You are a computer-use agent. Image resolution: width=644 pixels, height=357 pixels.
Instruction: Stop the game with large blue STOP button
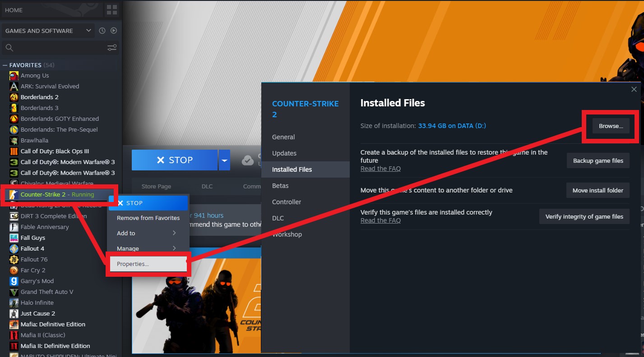click(x=175, y=160)
